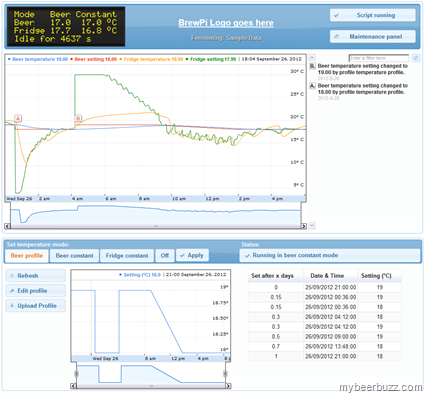Select Beer profile temperature mode
Viewport: 426px width, 393px height.
pyautogui.click(x=27, y=256)
